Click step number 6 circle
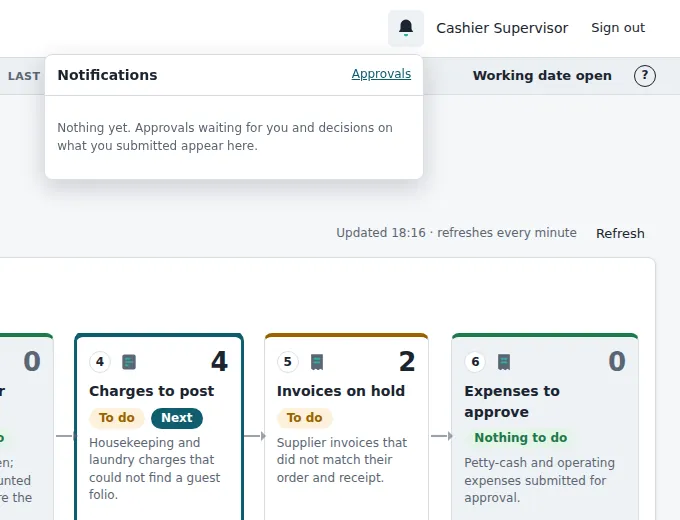680x520 pixels. [475, 362]
